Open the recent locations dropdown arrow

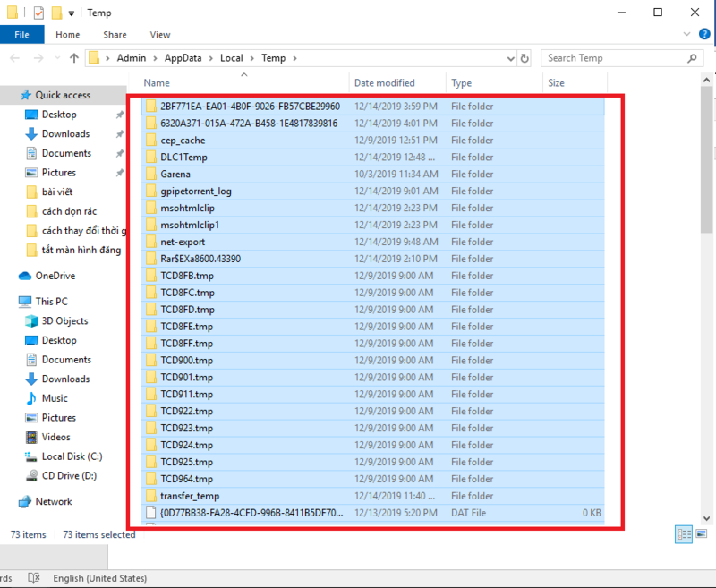[57, 58]
